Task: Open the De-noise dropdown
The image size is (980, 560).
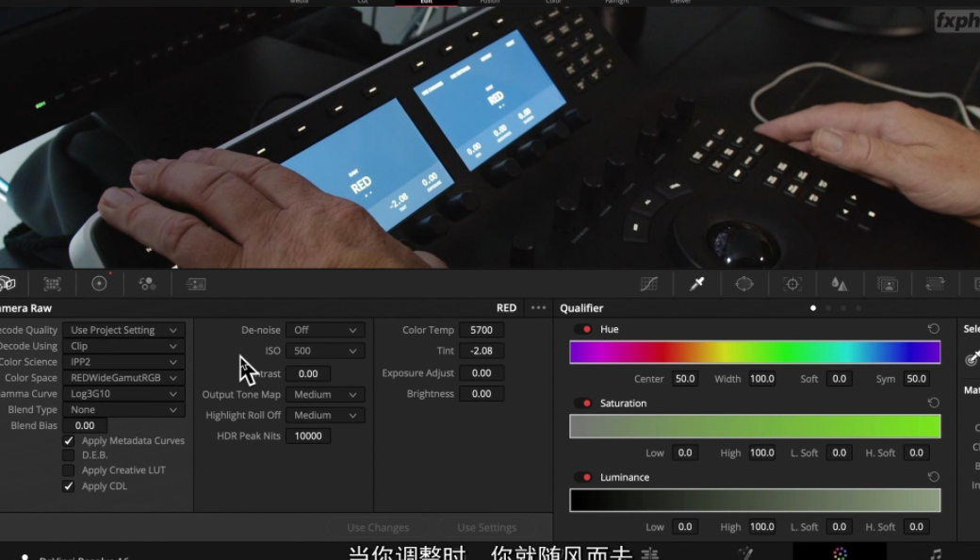Action: click(x=325, y=330)
